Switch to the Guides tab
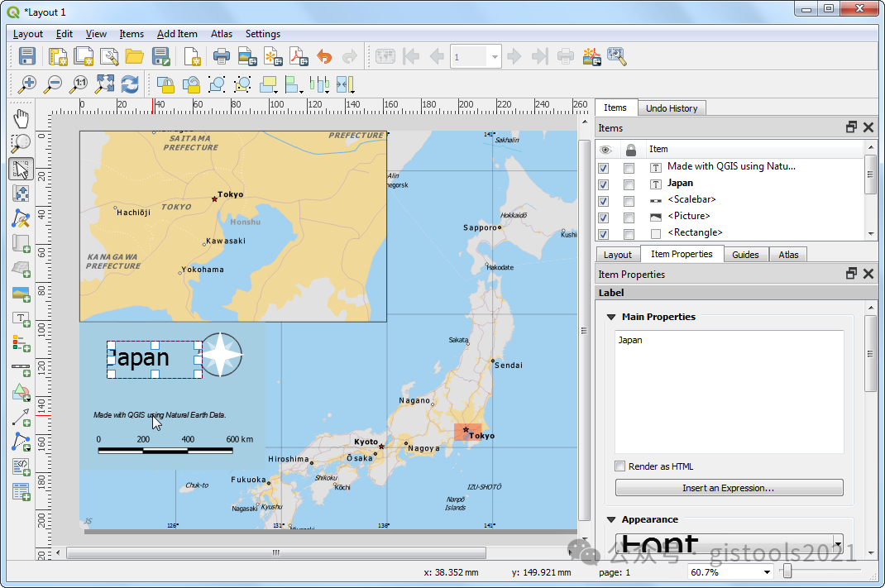The image size is (885, 588). (x=745, y=255)
